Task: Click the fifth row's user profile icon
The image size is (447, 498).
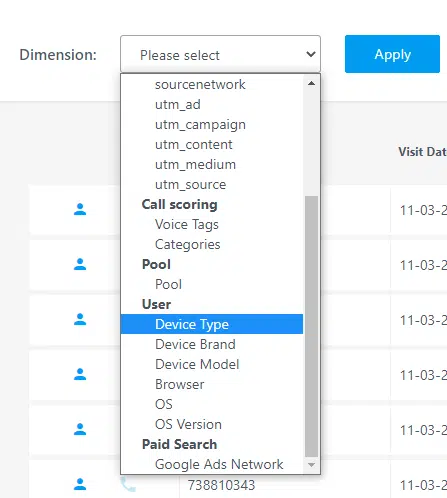Action: 80,429
